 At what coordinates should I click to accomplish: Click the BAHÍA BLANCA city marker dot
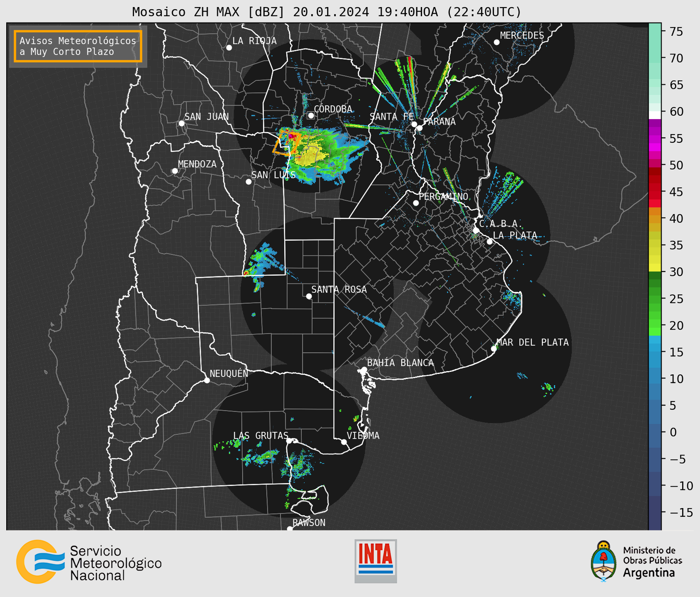tap(364, 369)
